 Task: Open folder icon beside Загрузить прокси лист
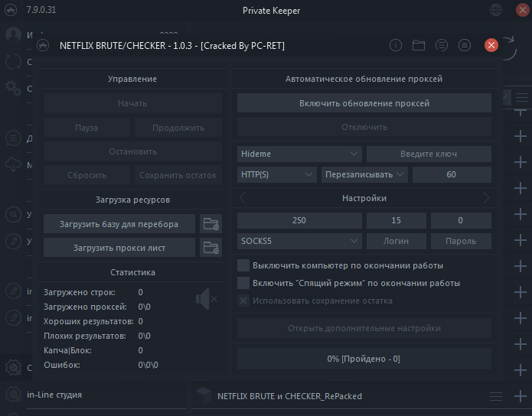[211, 248]
